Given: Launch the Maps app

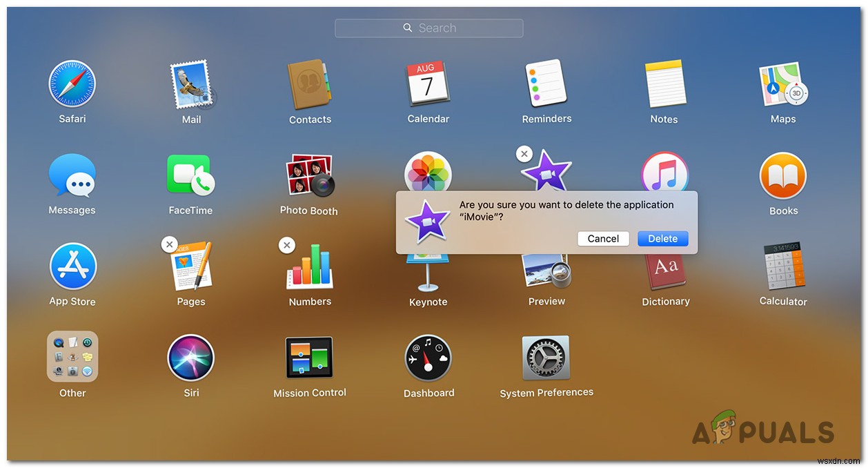Looking at the screenshot, I should tap(783, 85).
